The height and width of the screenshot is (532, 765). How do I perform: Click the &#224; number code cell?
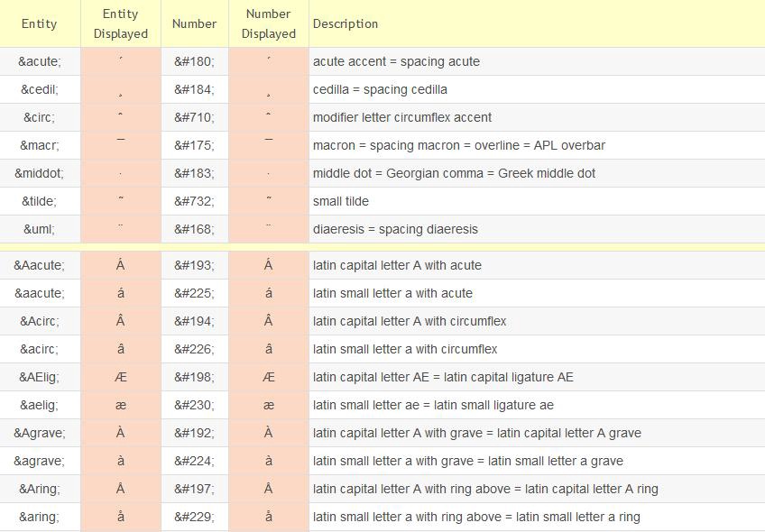[194, 461]
